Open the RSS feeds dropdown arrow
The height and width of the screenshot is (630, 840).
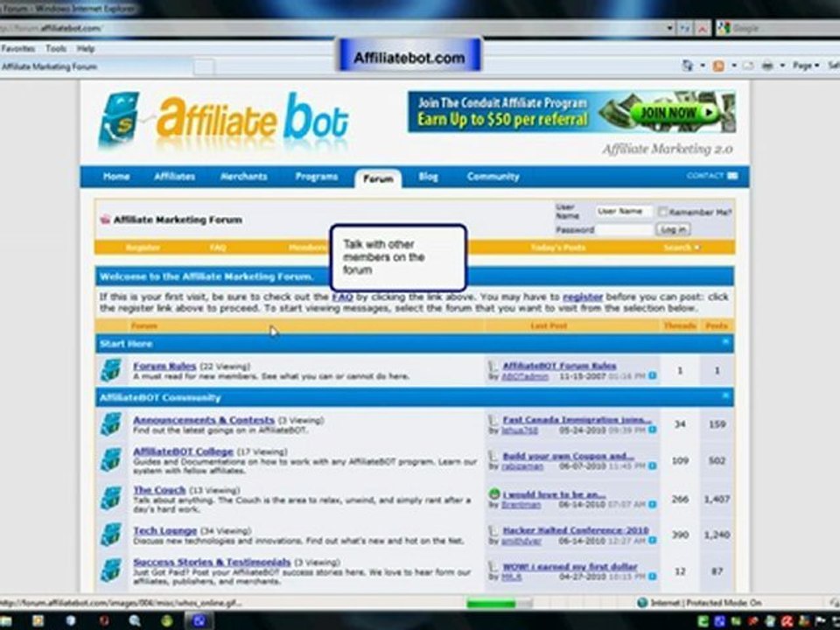click(733, 66)
